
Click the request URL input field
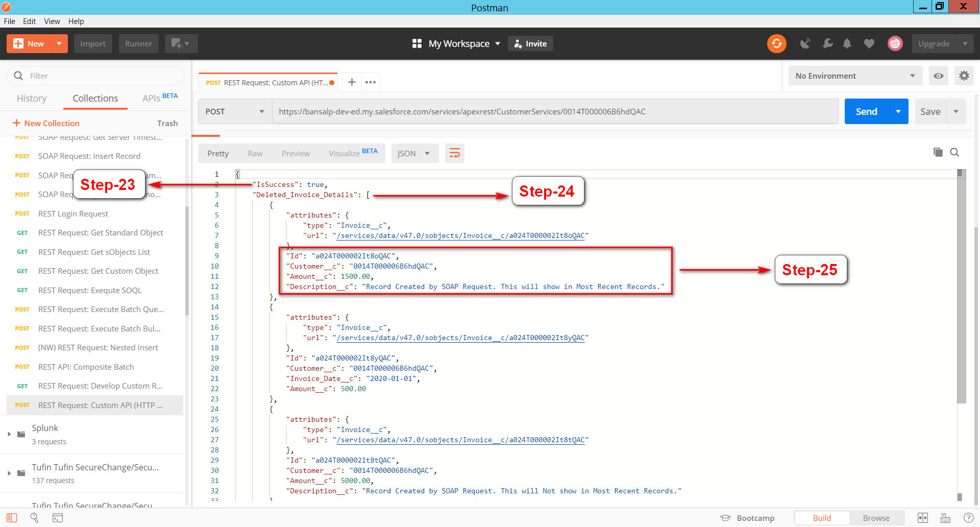[555, 112]
